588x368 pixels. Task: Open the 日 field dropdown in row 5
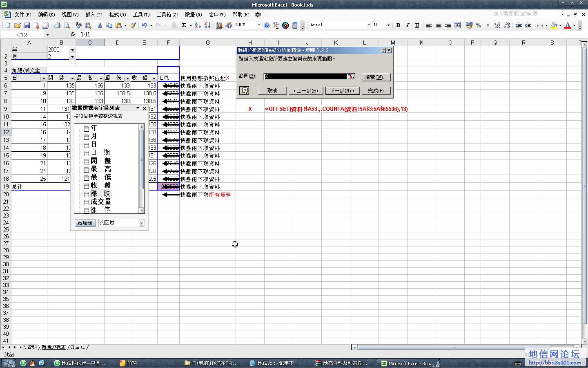point(44,78)
